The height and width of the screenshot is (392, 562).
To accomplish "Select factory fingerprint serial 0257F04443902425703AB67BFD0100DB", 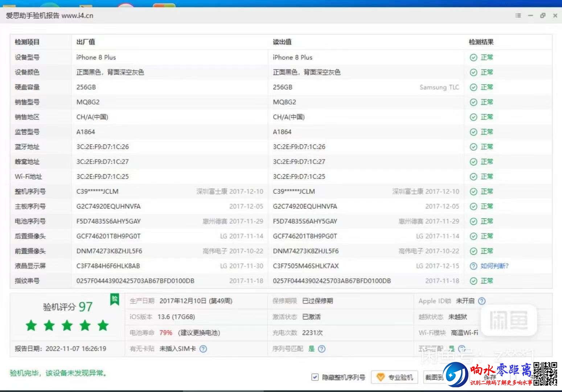I will click(x=135, y=281).
